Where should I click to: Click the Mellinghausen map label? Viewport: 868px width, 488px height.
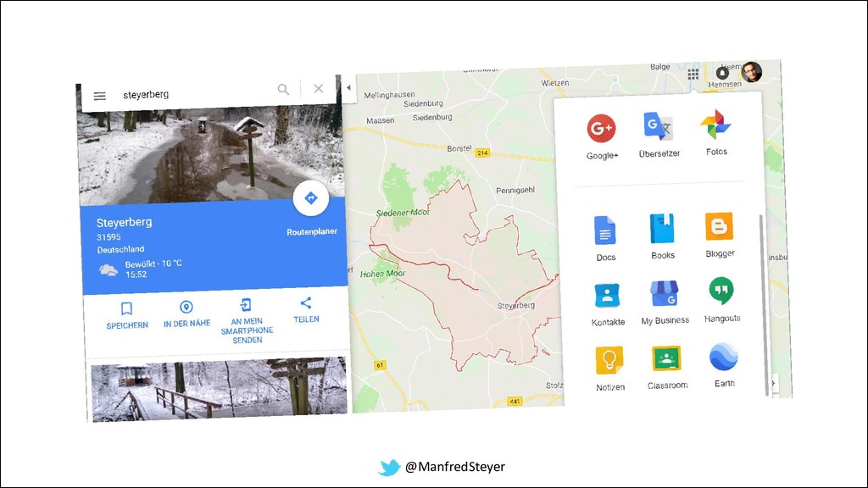389,95
